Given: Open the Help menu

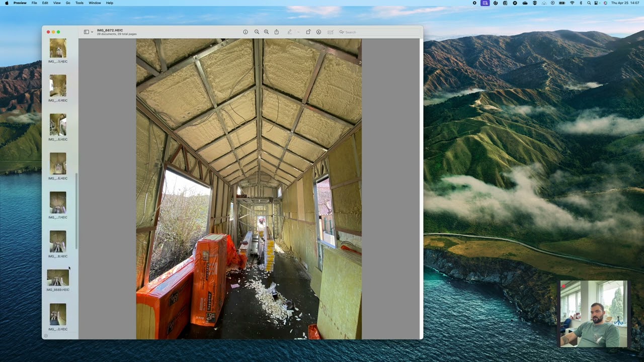Looking at the screenshot, I should (x=110, y=3).
